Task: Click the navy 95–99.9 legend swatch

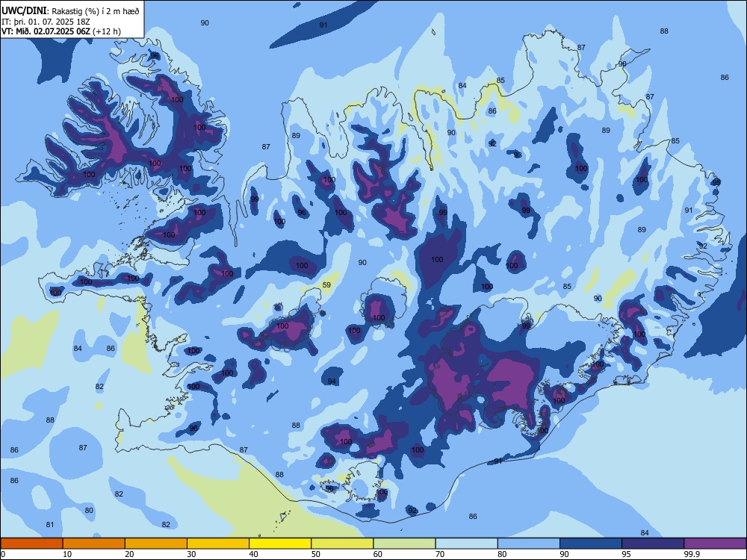Action: click(653, 544)
